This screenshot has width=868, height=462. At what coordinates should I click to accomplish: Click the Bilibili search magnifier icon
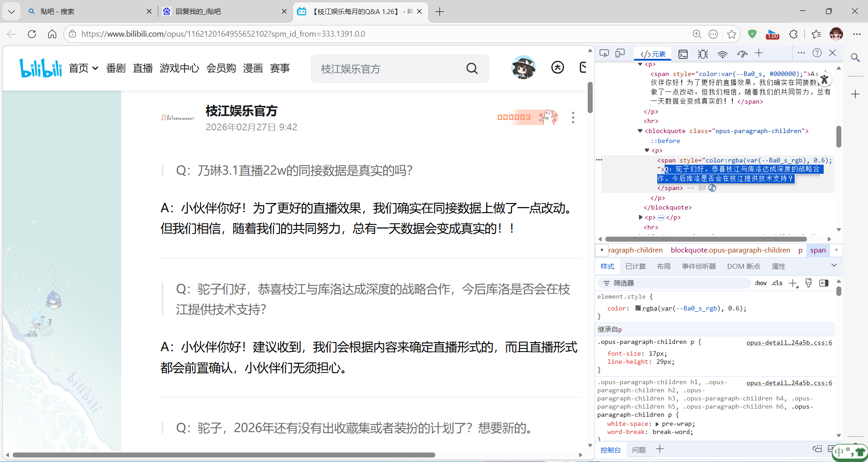pyautogui.click(x=472, y=68)
